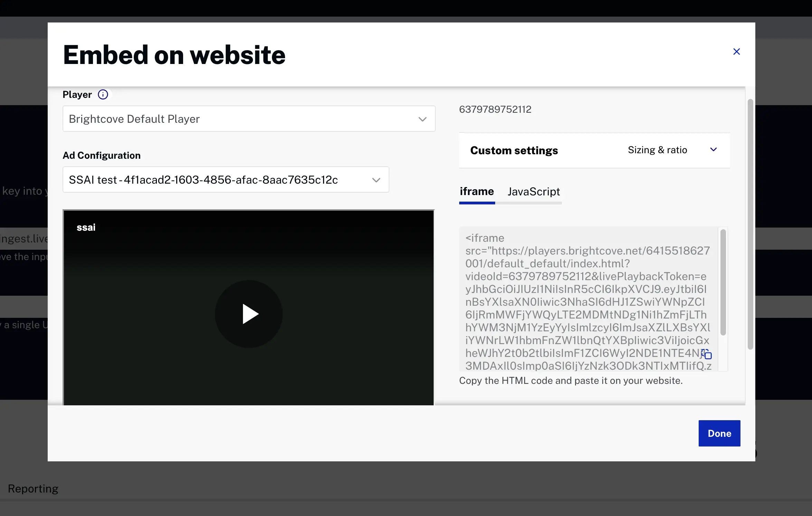
Task: Expand the Sizing & ratio settings
Action: point(657,150)
